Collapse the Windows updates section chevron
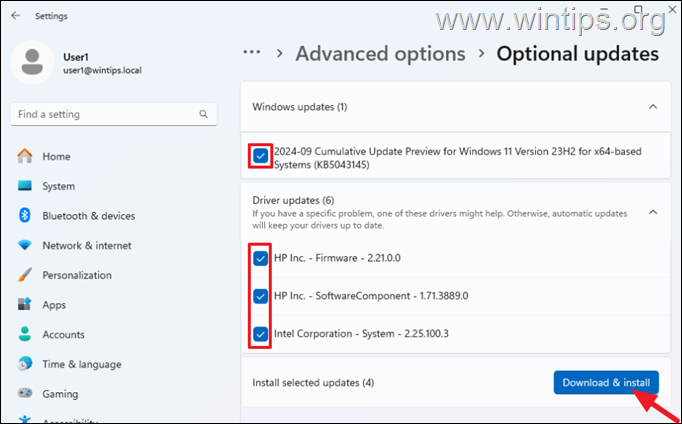The height and width of the screenshot is (424, 682). [653, 106]
